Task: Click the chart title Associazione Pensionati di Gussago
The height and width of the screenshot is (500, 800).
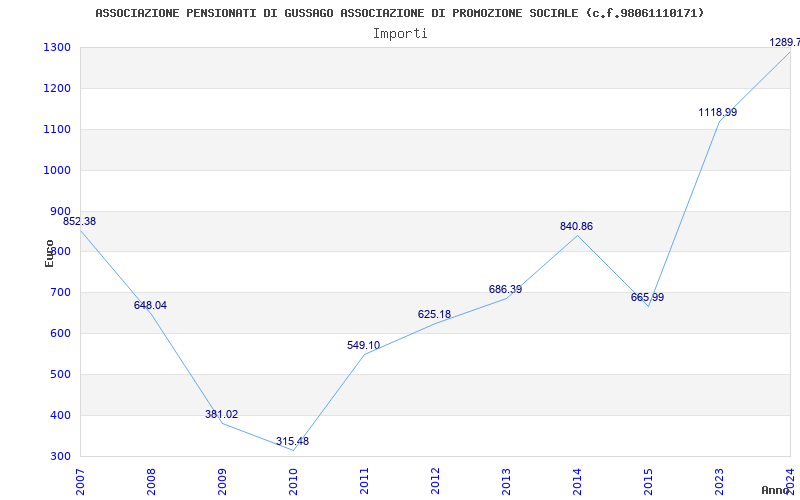Action: pyautogui.click(x=399, y=13)
